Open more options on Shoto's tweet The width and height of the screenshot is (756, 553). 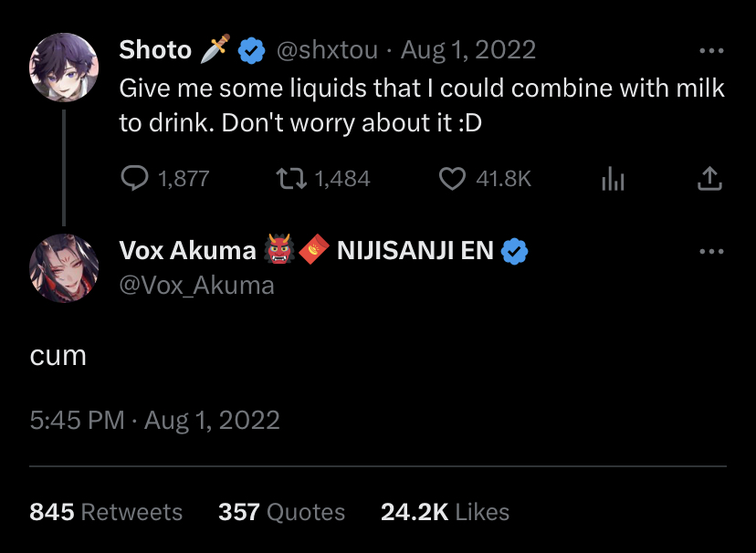pyautogui.click(x=709, y=51)
